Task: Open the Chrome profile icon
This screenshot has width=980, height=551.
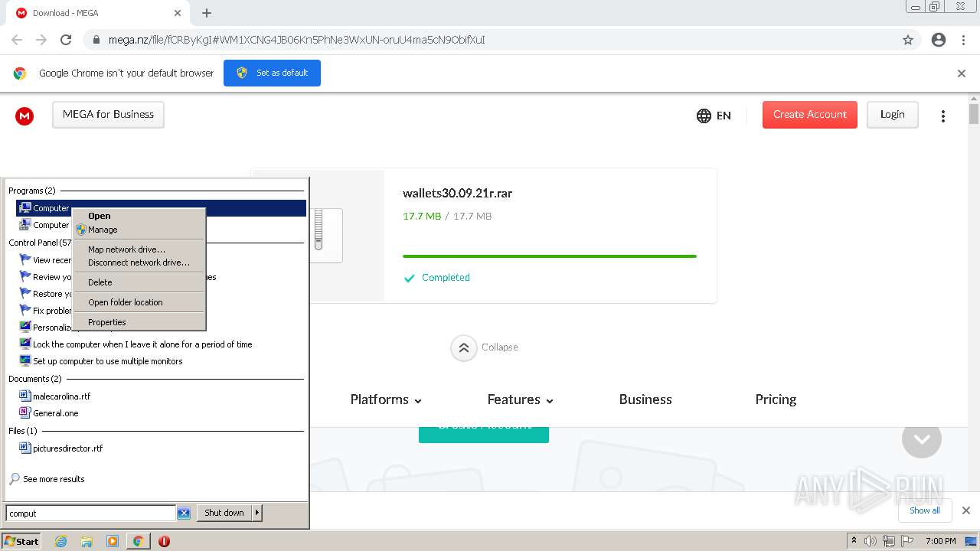Action: [939, 40]
